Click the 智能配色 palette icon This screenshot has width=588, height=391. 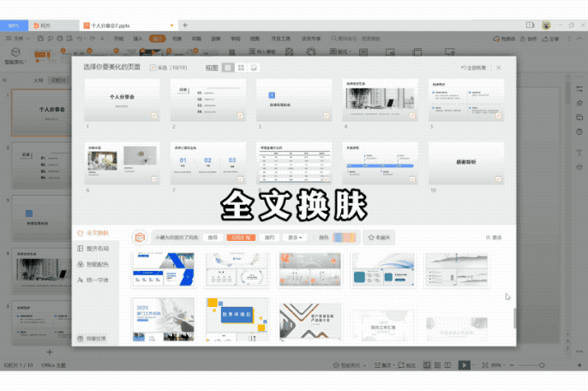click(80, 264)
